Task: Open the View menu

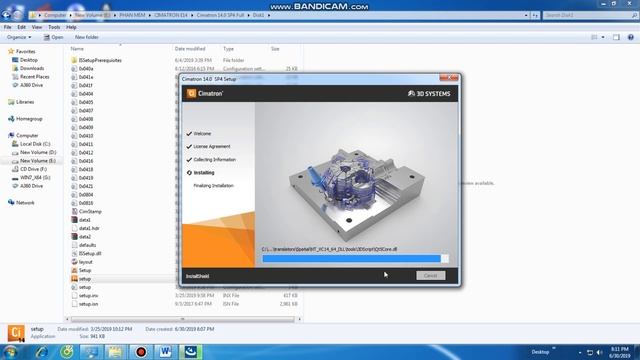Action: click(37, 27)
